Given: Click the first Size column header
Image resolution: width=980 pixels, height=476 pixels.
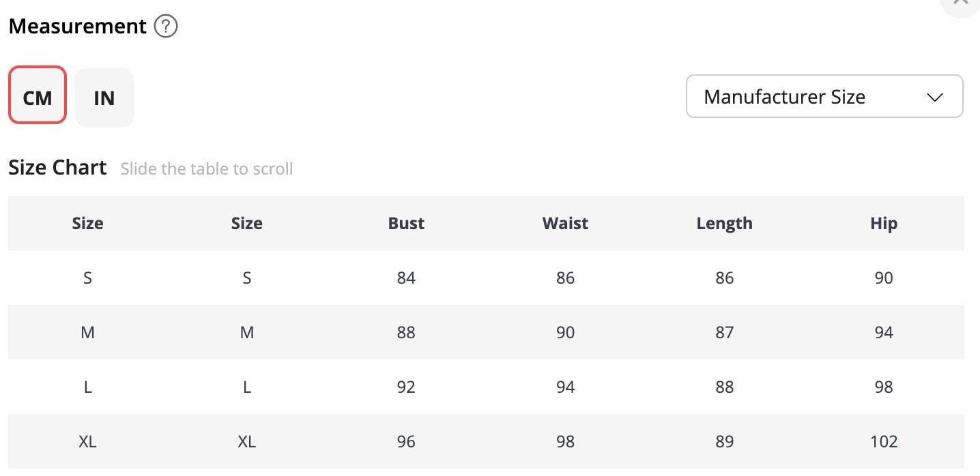Looking at the screenshot, I should (x=87, y=223).
